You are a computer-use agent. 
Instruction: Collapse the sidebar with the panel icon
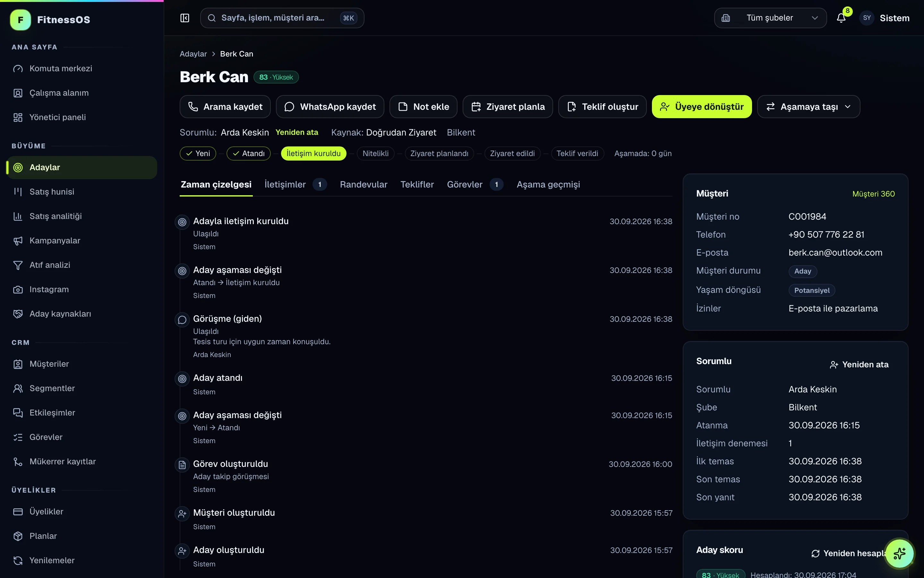point(184,18)
